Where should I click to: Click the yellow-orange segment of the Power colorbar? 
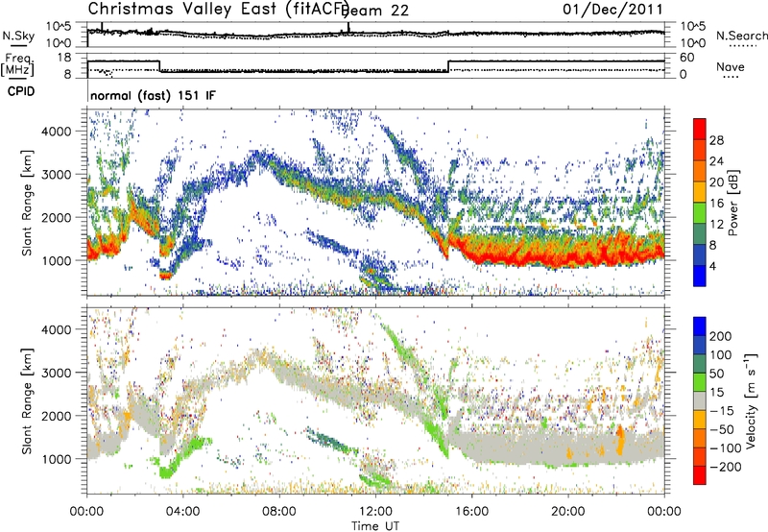coord(700,192)
